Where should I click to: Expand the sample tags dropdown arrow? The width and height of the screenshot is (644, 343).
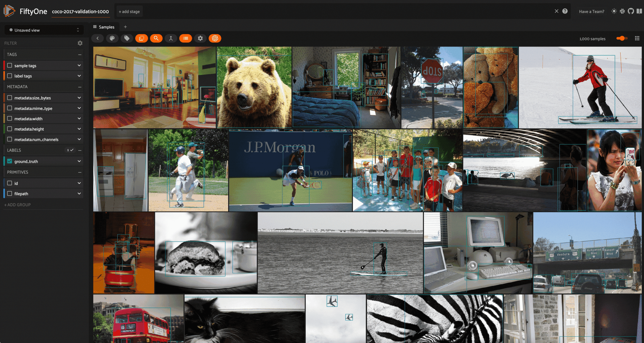coord(79,65)
